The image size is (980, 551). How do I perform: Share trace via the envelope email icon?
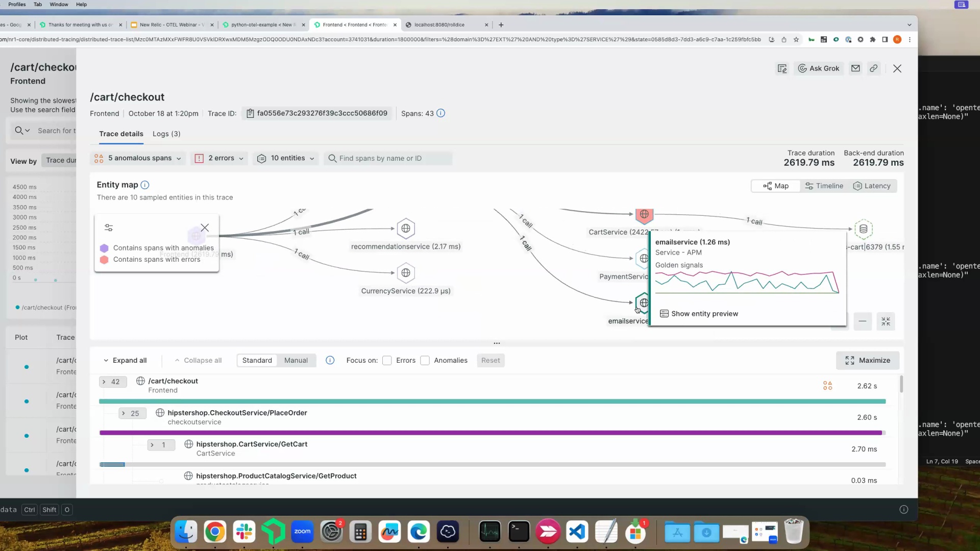coord(855,68)
